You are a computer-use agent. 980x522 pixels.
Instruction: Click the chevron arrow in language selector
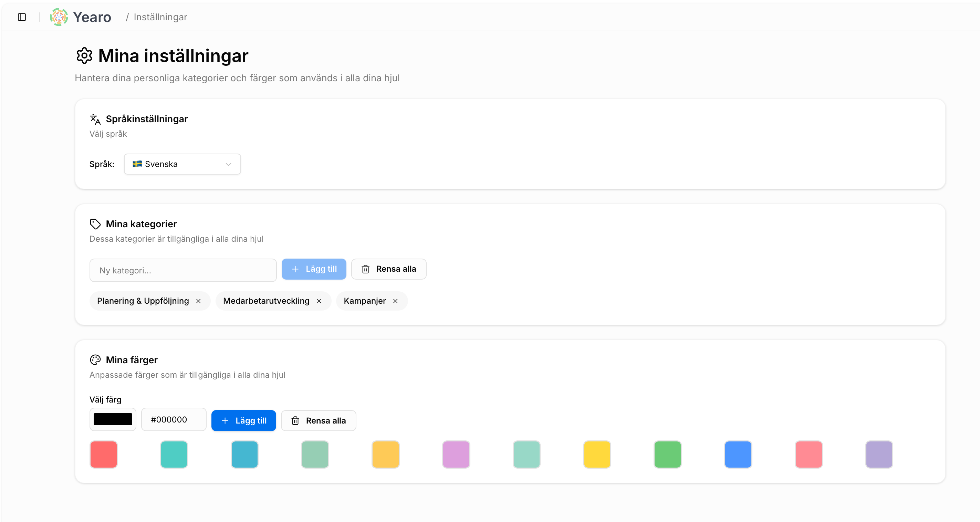(x=228, y=164)
